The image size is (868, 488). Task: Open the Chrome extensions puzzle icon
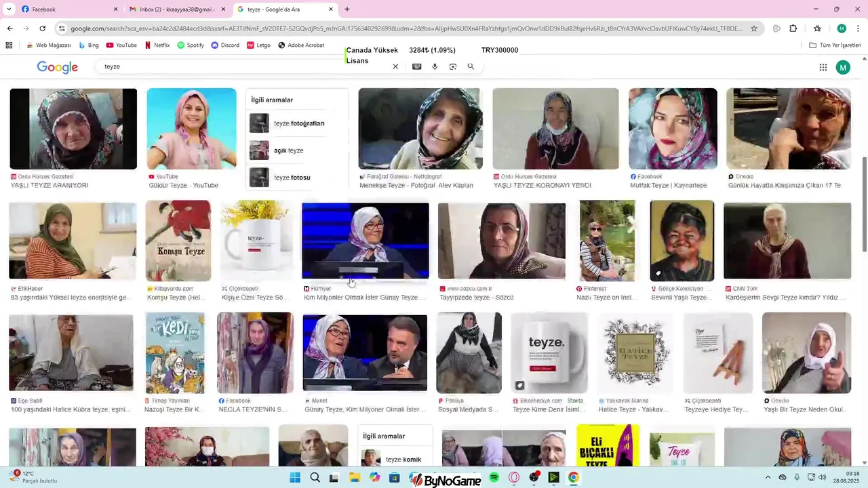793,28
